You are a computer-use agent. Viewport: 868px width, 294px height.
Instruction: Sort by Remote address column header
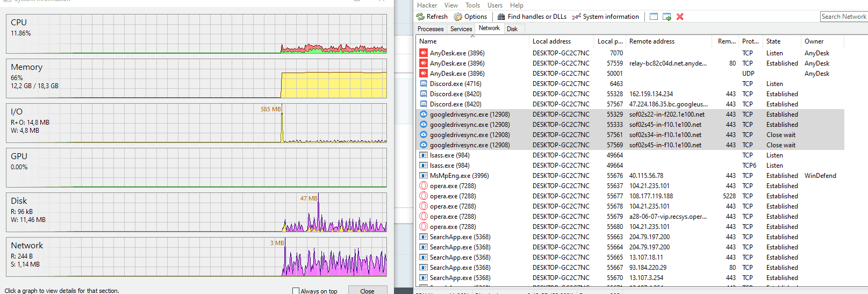(x=669, y=41)
